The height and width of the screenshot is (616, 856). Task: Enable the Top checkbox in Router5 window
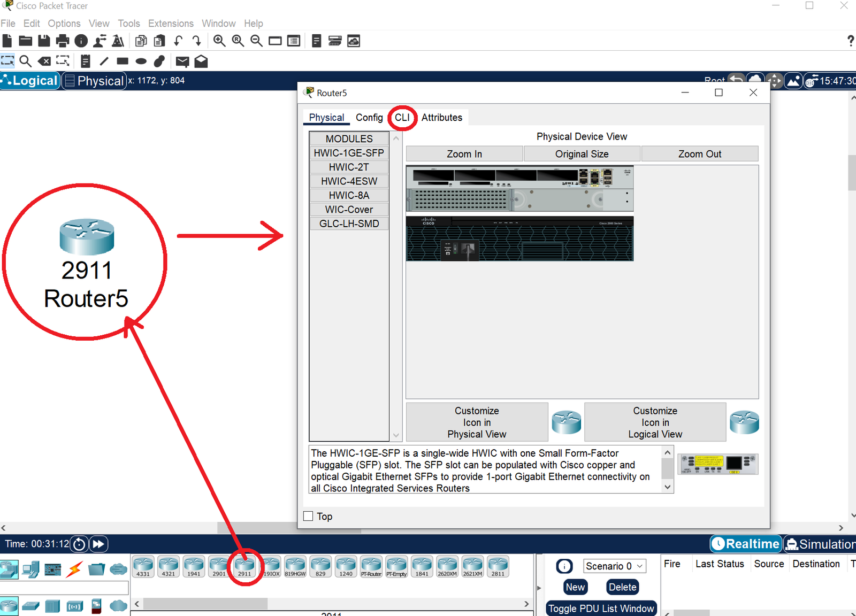(x=309, y=516)
